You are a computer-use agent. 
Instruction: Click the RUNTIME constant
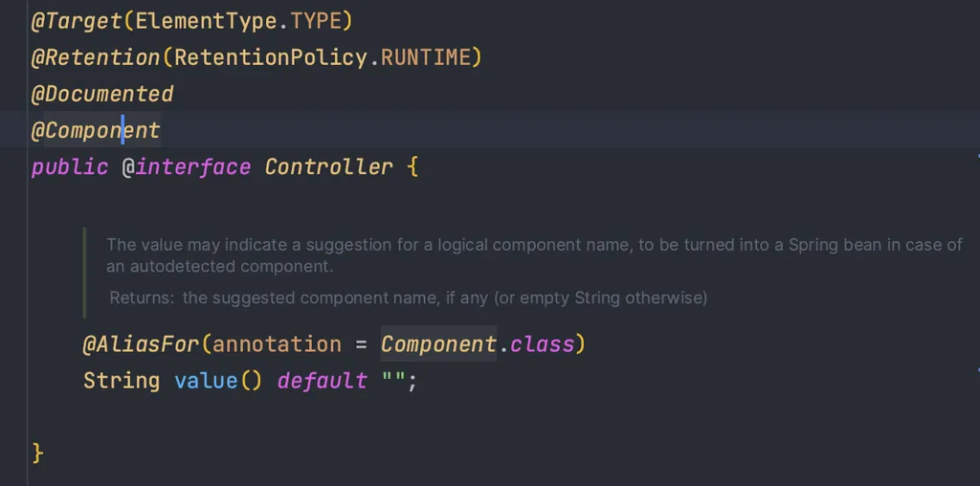click(425, 57)
